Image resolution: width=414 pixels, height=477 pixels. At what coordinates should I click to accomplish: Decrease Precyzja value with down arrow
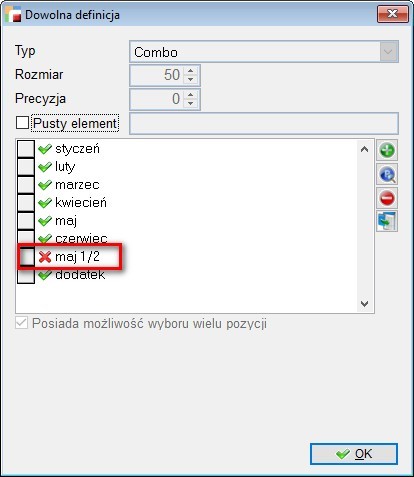pyautogui.click(x=190, y=103)
